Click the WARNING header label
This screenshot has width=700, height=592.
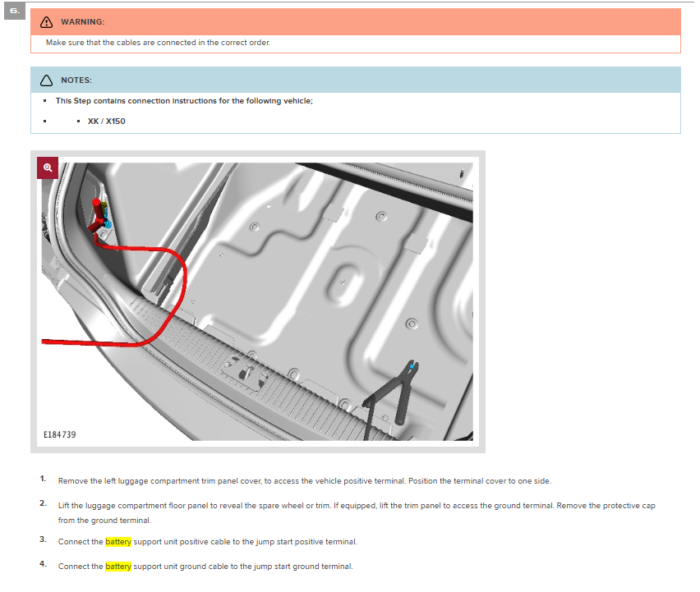click(x=82, y=21)
